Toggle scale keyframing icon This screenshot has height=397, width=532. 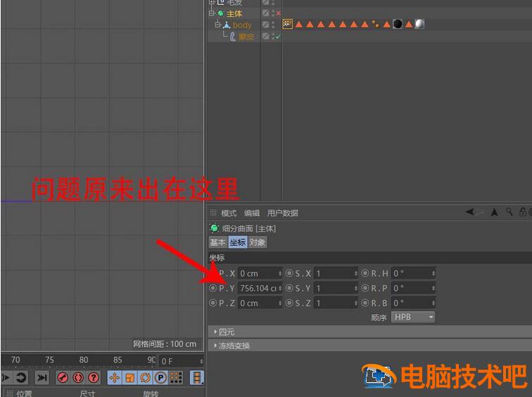(130, 378)
